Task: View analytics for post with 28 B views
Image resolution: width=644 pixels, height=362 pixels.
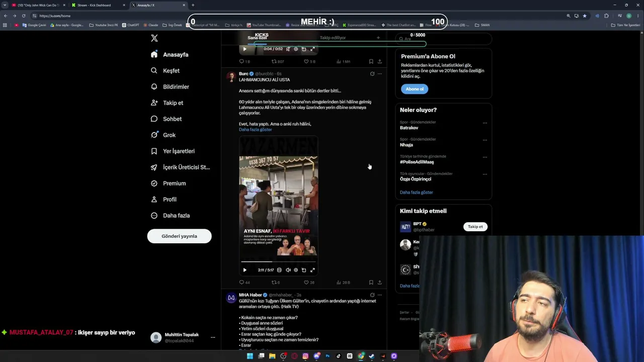Action: (343, 283)
